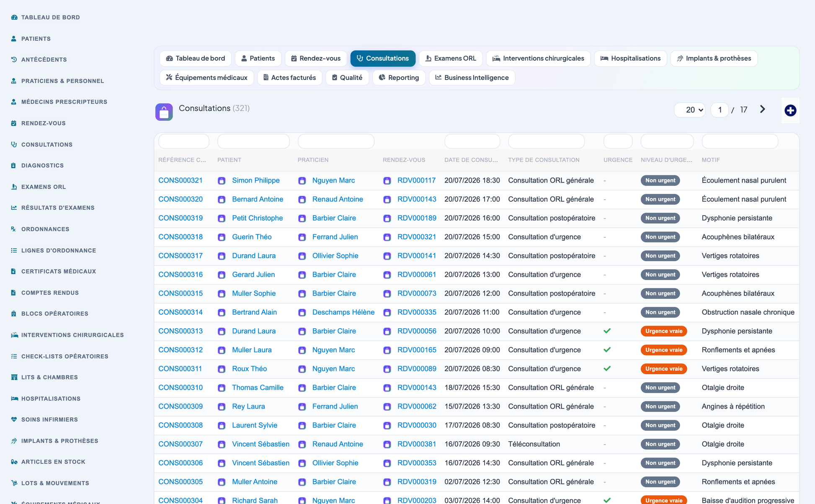
Task: Open consultation link CONS000318
Action: (x=181, y=237)
